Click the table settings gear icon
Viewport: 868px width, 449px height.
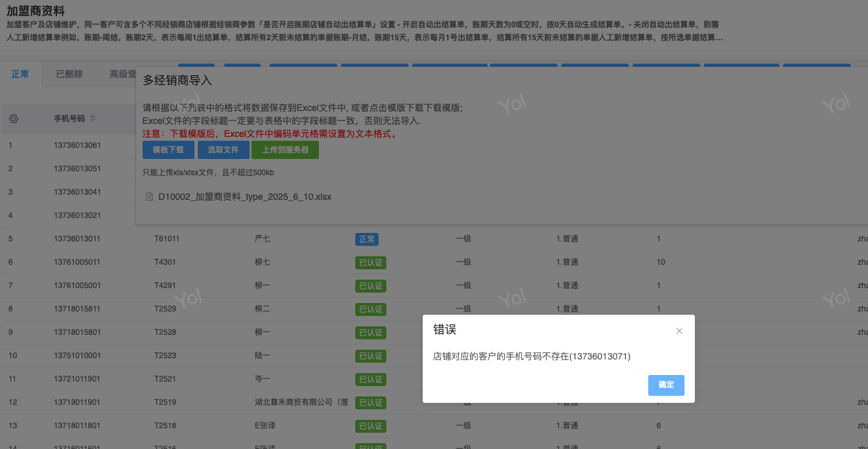tap(14, 119)
